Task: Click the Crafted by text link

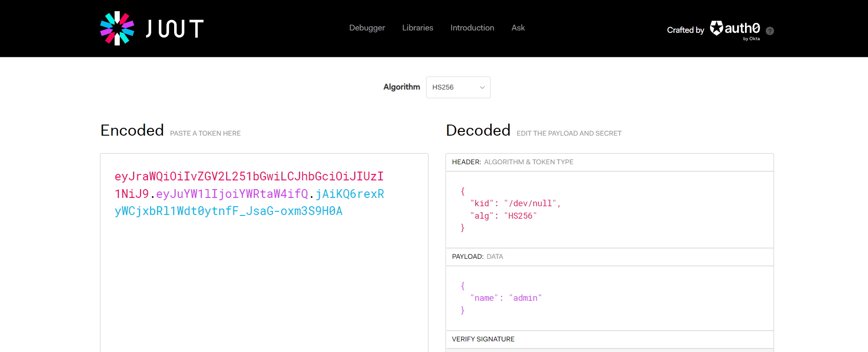Action: (x=686, y=30)
